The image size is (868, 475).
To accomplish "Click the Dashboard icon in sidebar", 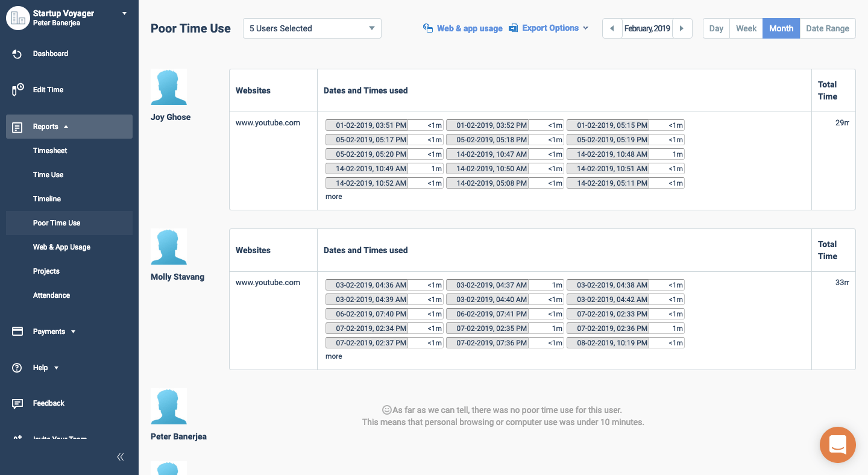I will click(17, 54).
